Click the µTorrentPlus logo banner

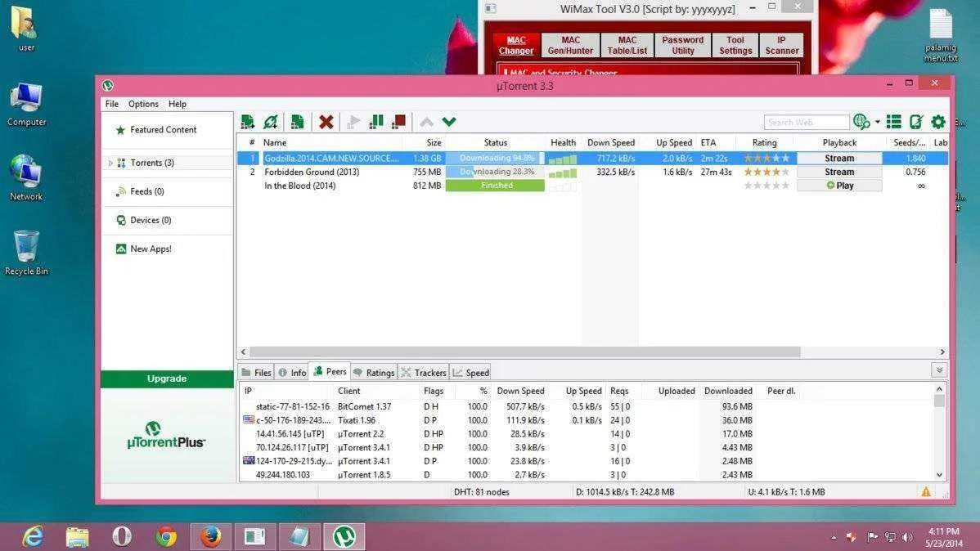pos(166,436)
